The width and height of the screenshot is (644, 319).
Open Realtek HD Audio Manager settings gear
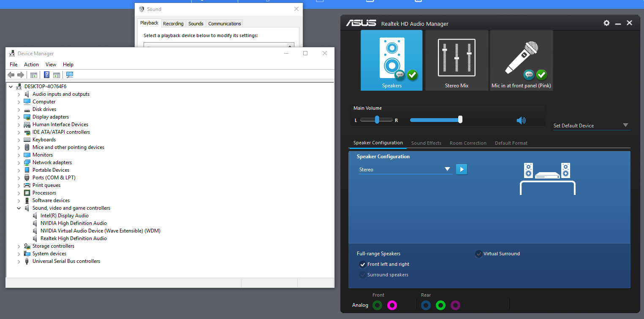coord(606,23)
